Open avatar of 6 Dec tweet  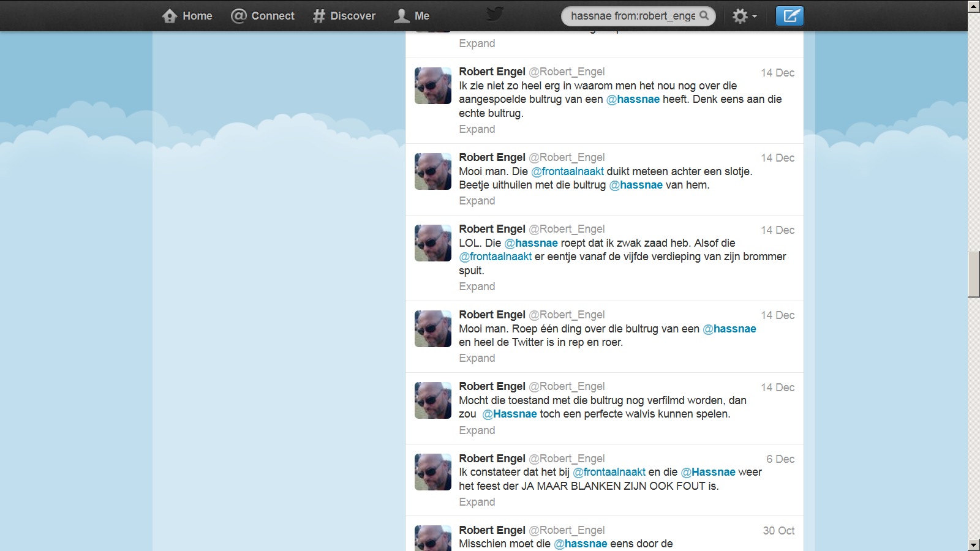[x=433, y=472]
